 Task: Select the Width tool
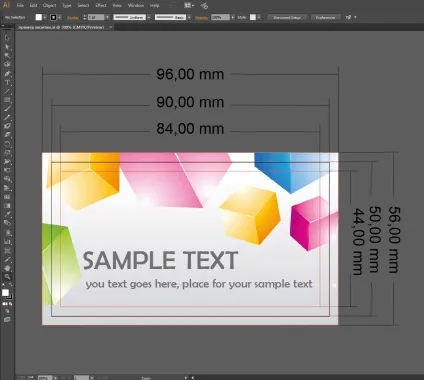pos(7,161)
